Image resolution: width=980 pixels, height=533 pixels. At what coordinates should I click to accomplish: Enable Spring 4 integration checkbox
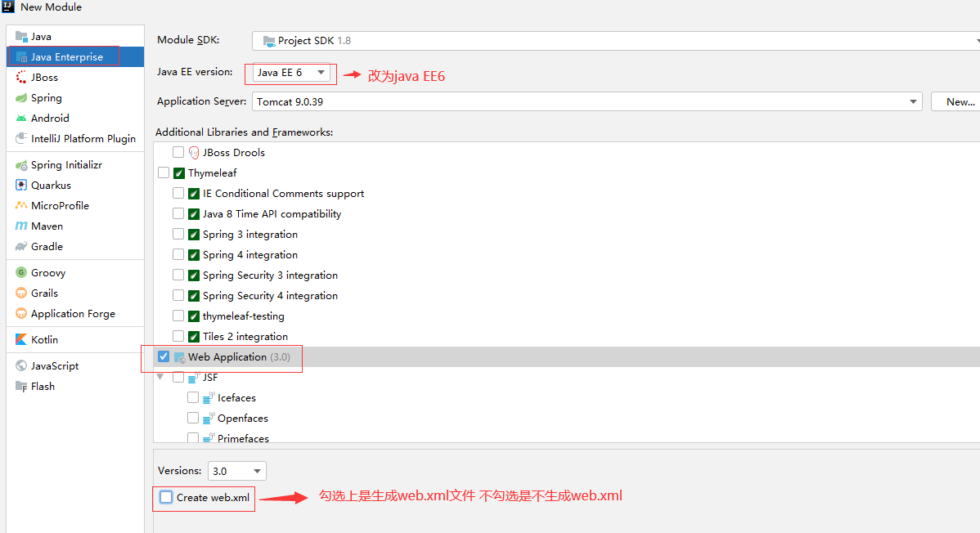click(178, 254)
